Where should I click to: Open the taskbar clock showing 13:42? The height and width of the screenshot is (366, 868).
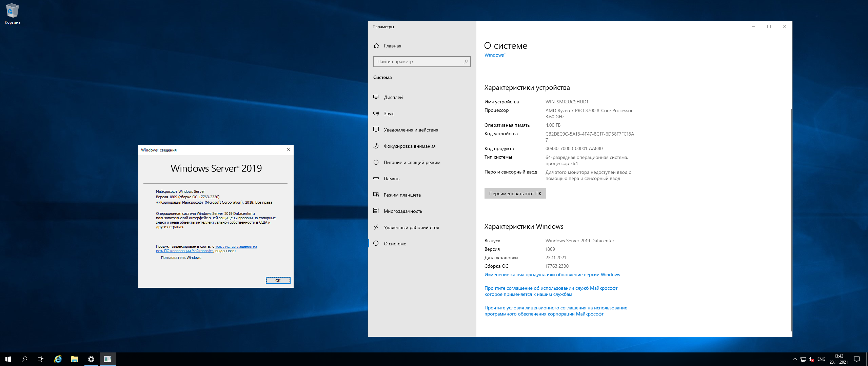coord(839,359)
